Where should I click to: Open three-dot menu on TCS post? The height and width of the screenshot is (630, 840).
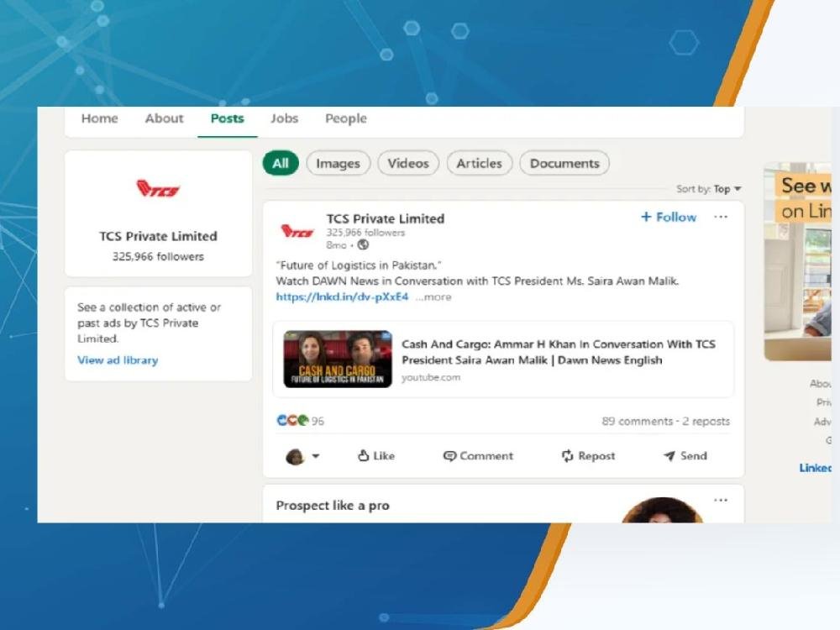click(x=720, y=217)
